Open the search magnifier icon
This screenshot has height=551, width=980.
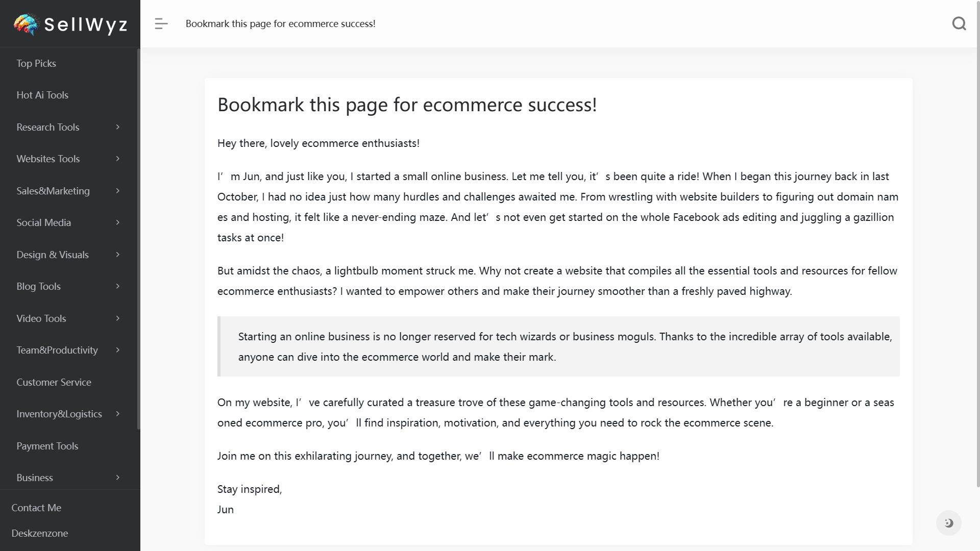959,23
